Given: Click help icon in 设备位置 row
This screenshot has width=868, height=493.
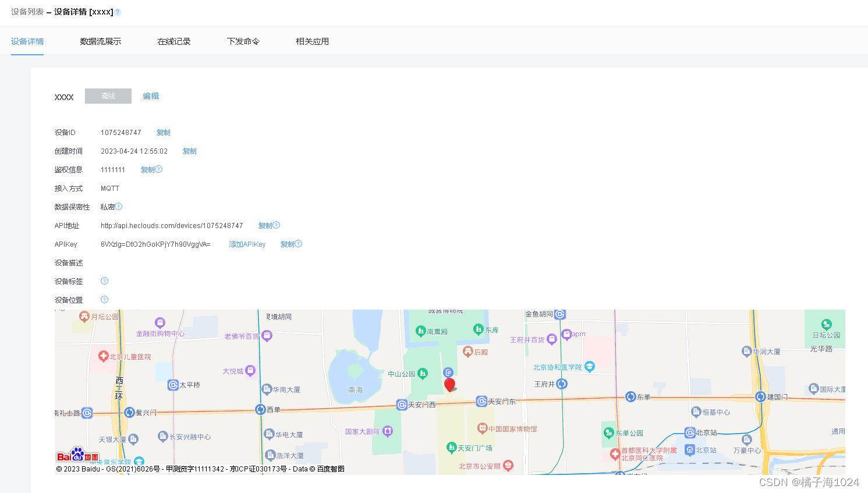Looking at the screenshot, I should tap(105, 300).
